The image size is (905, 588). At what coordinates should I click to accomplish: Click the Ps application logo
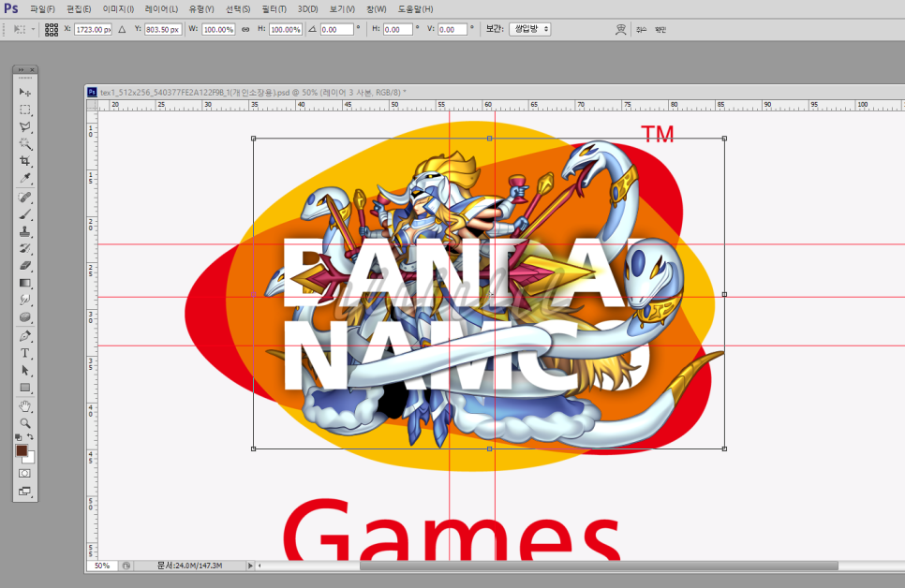[11, 8]
